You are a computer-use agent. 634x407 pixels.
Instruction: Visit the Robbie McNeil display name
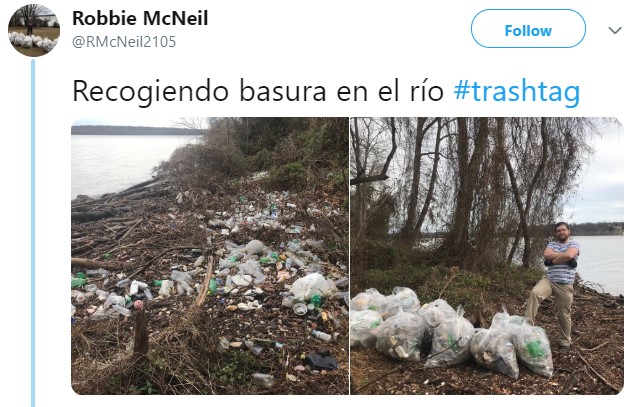tap(140, 19)
